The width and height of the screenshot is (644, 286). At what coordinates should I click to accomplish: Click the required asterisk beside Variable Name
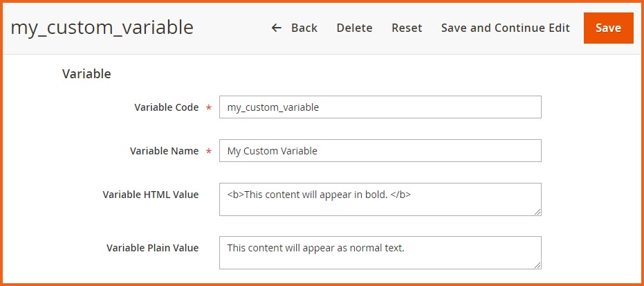[209, 152]
